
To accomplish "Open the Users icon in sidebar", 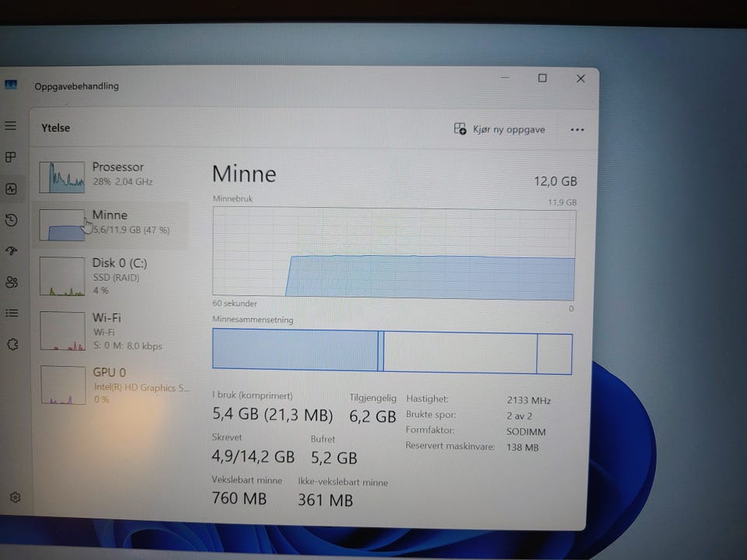I will click(12, 282).
